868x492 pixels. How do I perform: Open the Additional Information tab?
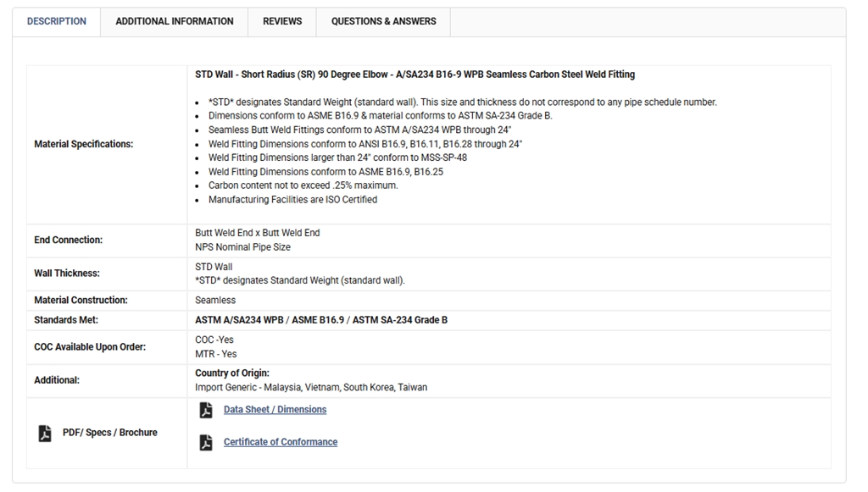[x=175, y=21]
